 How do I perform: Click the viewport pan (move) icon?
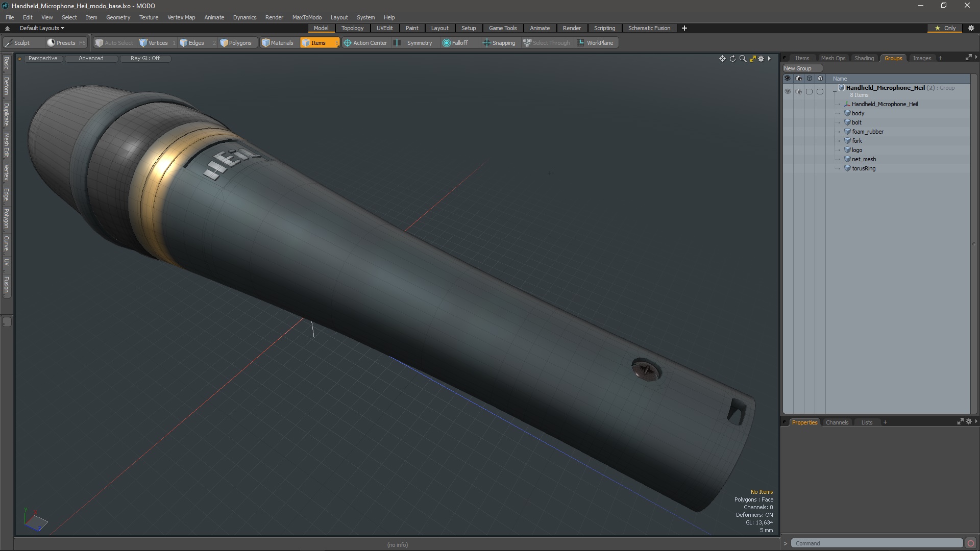click(722, 59)
